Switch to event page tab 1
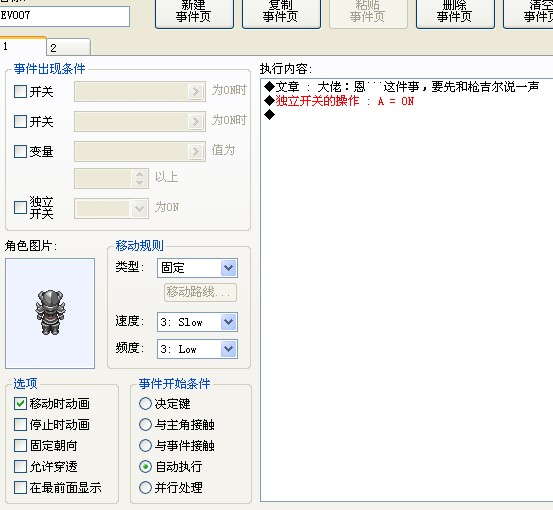Screen dimensions: 553x510 point(22,46)
